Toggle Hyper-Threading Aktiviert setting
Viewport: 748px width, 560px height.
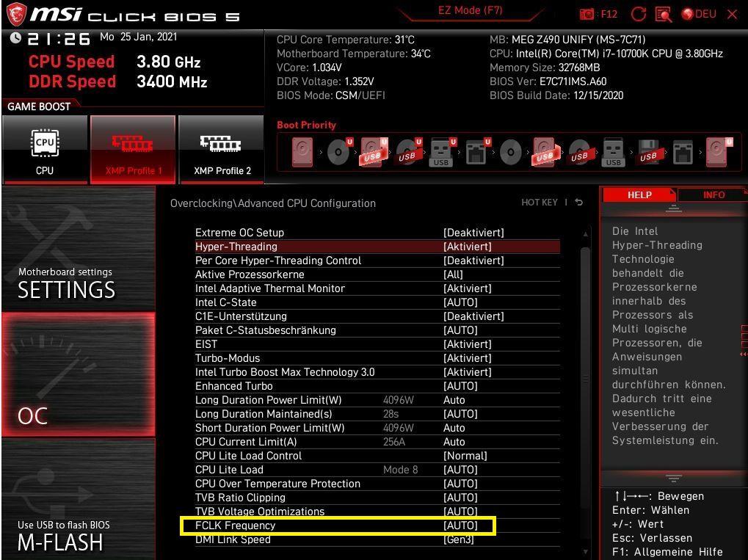tap(377, 247)
